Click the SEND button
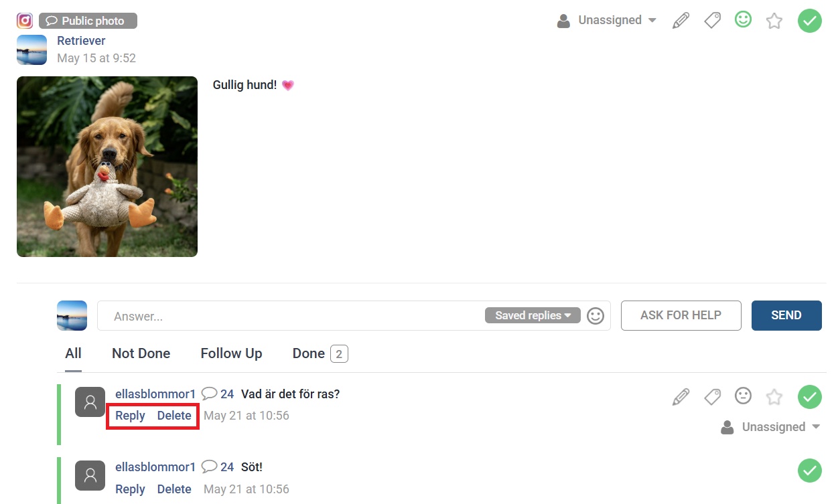 (x=786, y=315)
